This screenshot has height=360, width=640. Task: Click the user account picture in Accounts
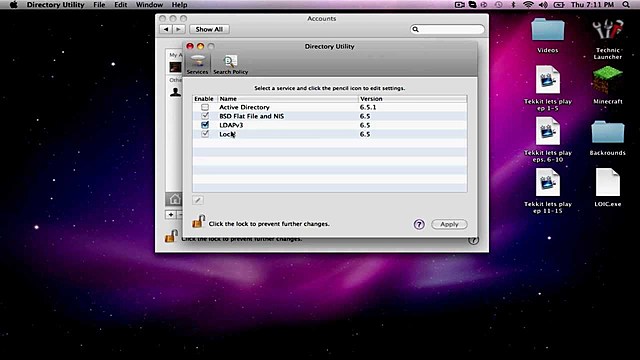pyautogui.click(x=175, y=67)
